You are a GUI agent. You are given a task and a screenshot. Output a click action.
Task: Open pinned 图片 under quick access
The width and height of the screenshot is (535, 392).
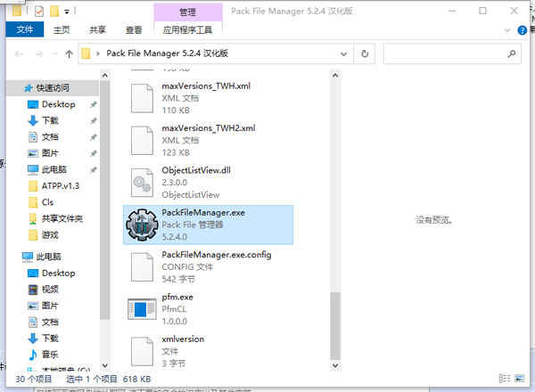coord(50,153)
